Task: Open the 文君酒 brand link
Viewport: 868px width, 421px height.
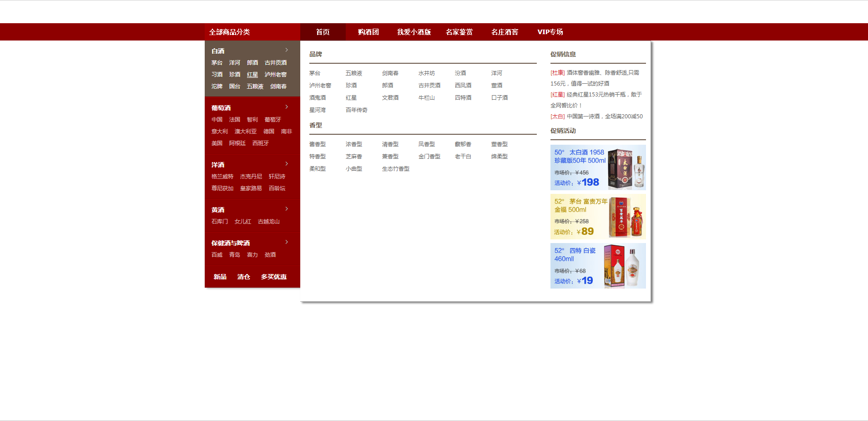Action: coord(390,98)
